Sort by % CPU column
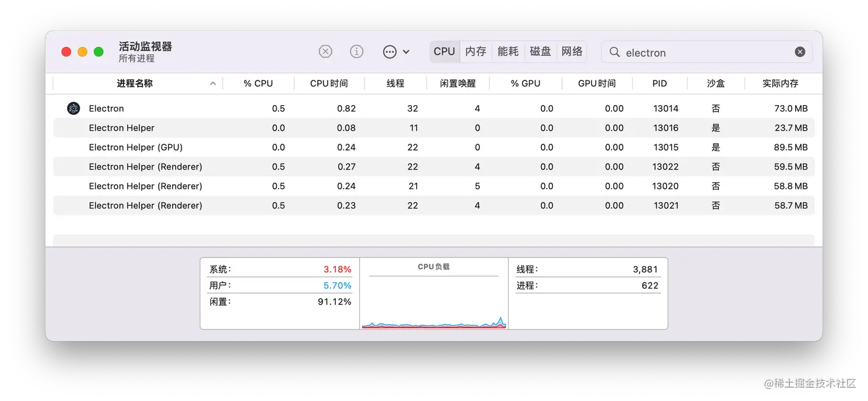This screenshot has height=401, width=868. [258, 83]
